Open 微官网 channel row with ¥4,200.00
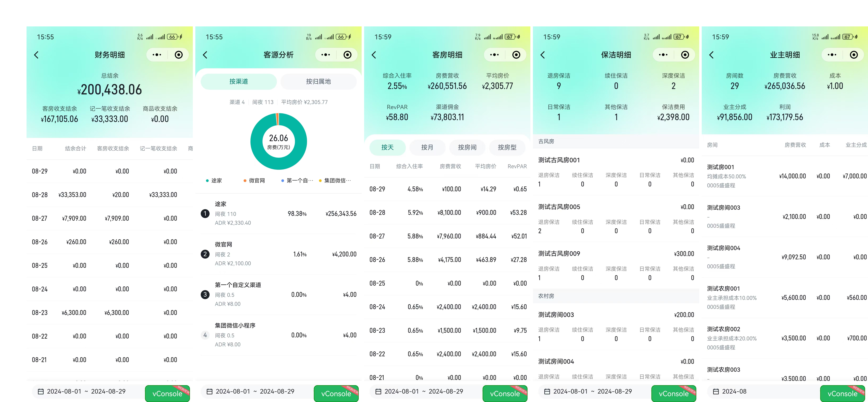This screenshot has width=868, height=402. [279, 254]
